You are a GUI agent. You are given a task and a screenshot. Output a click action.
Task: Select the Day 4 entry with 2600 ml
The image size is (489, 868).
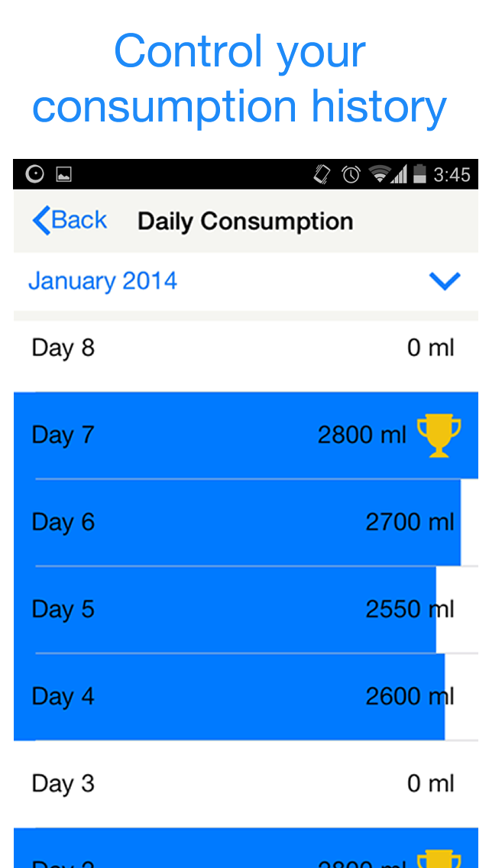coord(229,697)
